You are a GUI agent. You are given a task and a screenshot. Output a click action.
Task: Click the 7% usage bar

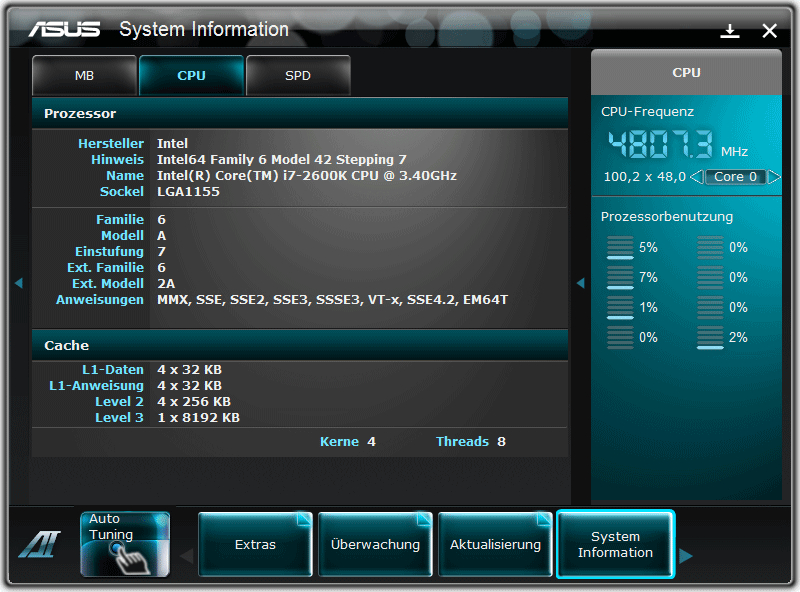coord(620,278)
